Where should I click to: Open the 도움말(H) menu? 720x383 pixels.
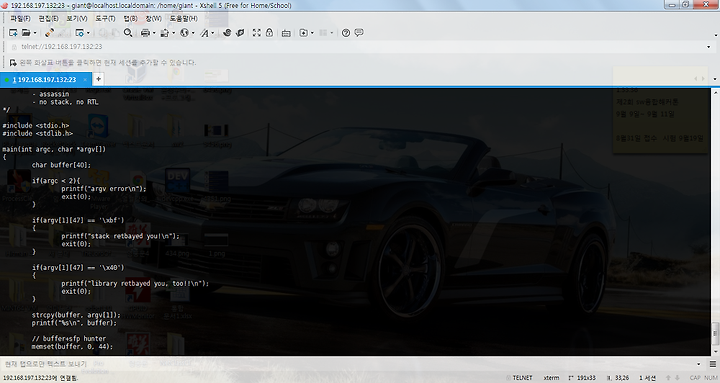tap(184, 18)
